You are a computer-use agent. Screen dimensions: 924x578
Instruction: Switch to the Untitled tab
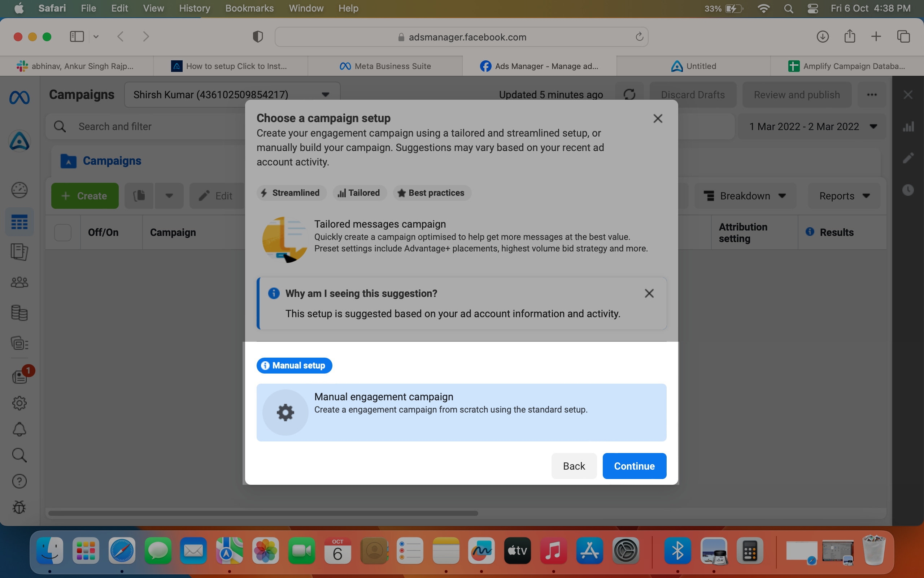pos(693,66)
